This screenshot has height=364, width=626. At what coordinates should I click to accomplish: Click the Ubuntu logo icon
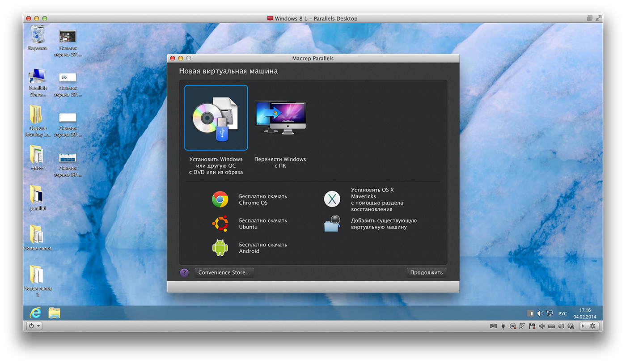pos(220,224)
